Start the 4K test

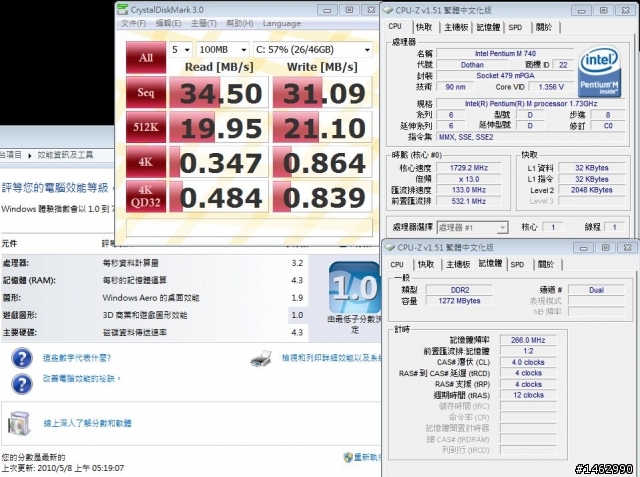[146, 162]
